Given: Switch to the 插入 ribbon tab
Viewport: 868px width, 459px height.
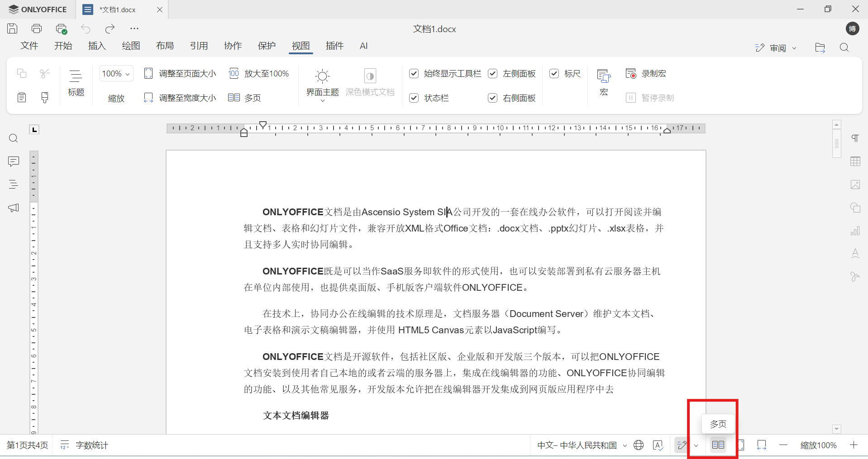Looking at the screenshot, I should 96,46.
